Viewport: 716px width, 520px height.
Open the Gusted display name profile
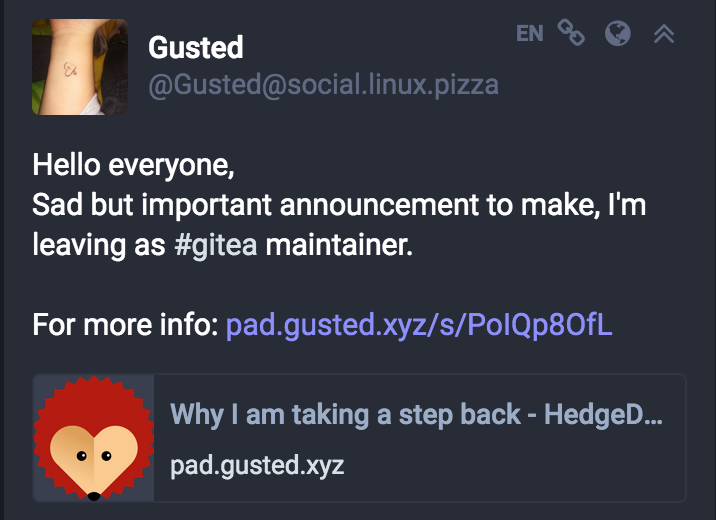[195, 47]
